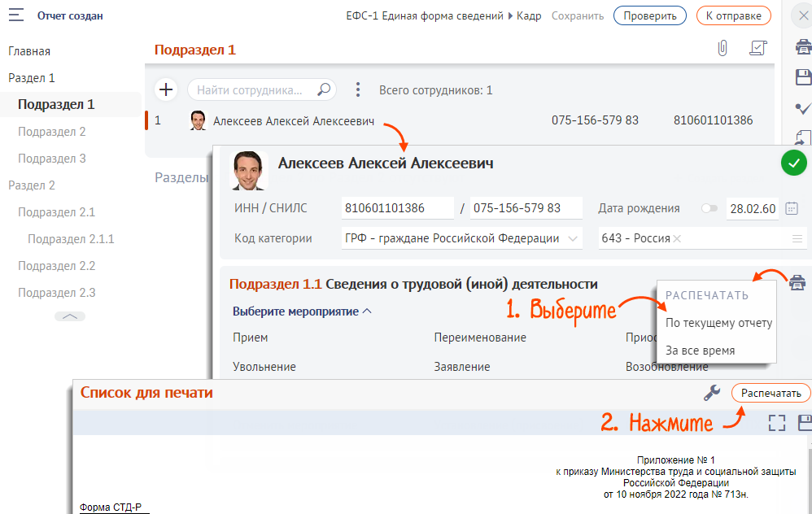This screenshot has width=812, height=514.
Task: Click the plus icon to add employee
Action: pyautogui.click(x=165, y=89)
